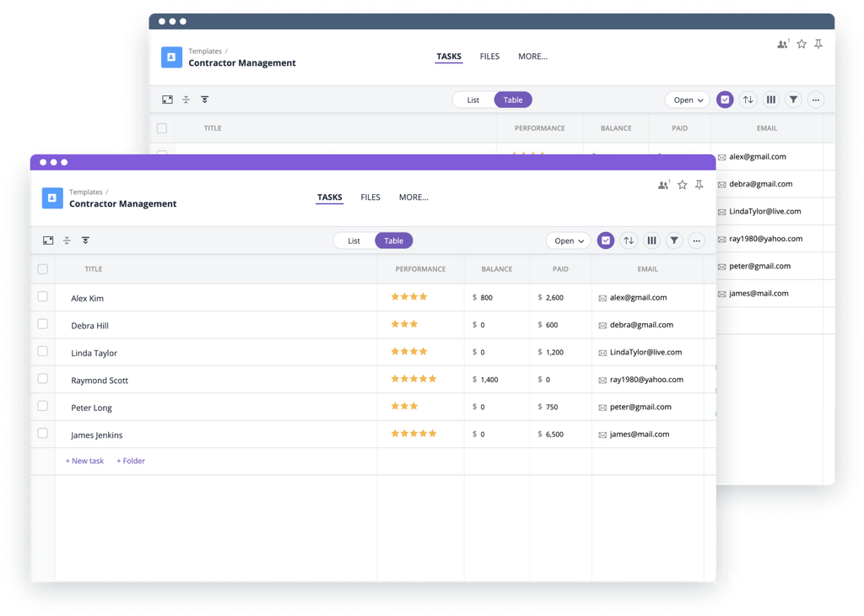Click Templates breadcrumb in back window
Screen dimensions: 864x616
pos(205,51)
